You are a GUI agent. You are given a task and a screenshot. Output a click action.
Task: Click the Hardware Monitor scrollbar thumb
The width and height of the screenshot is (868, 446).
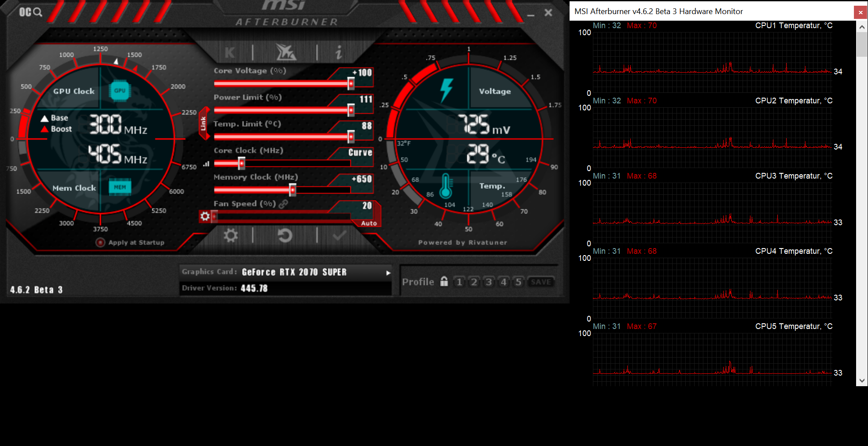pyautogui.click(x=862, y=45)
